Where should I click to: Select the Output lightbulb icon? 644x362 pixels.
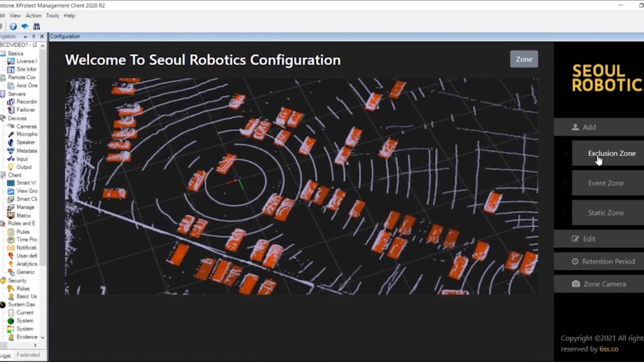click(x=11, y=167)
